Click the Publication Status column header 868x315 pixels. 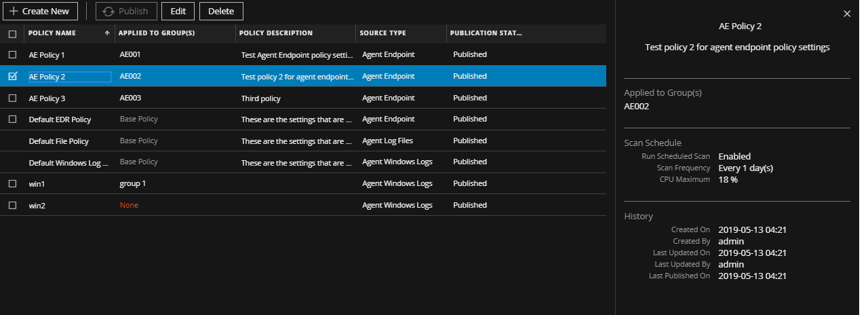(485, 33)
